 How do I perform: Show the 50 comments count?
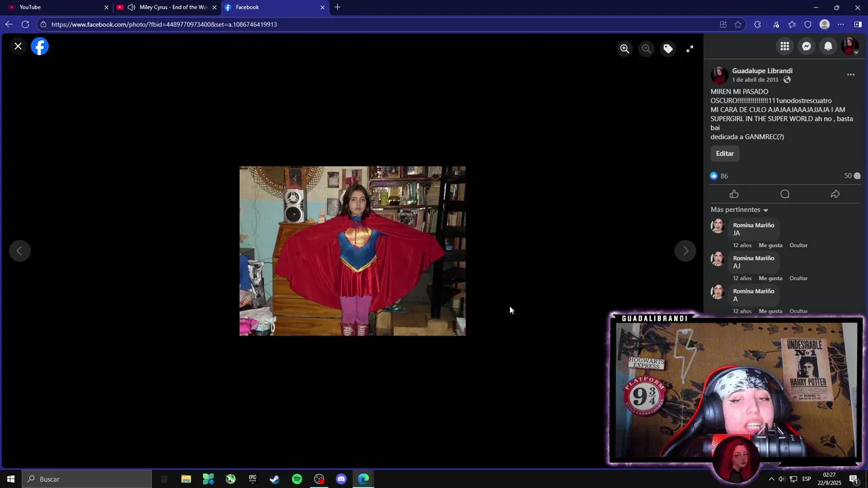[852, 176]
